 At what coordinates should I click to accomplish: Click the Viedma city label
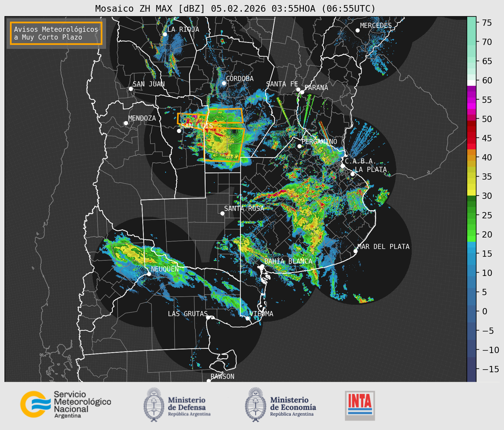click(261, 314)
